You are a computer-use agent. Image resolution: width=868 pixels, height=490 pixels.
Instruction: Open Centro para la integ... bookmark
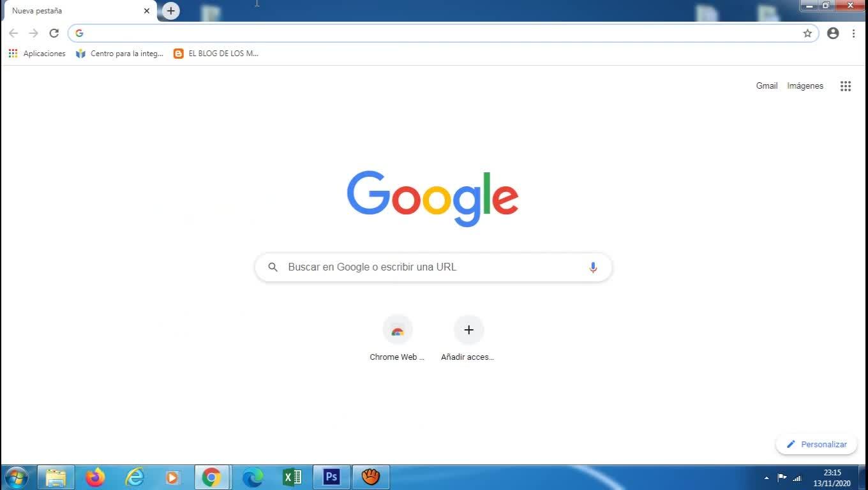tap(119, 54)
